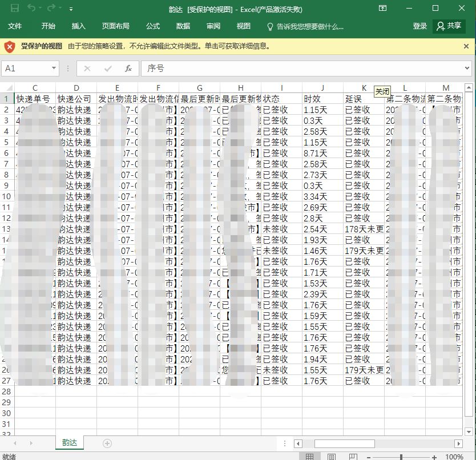This screenshot has height=460, width=476.
Task: Click the zoom in plus button
Action: (x=434, y=457)
